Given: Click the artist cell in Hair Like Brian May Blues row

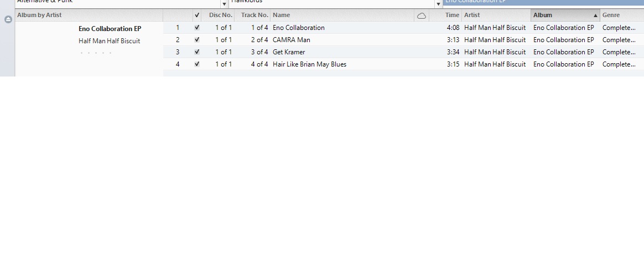Looking at the screenshot, I should tap(495, 64).
